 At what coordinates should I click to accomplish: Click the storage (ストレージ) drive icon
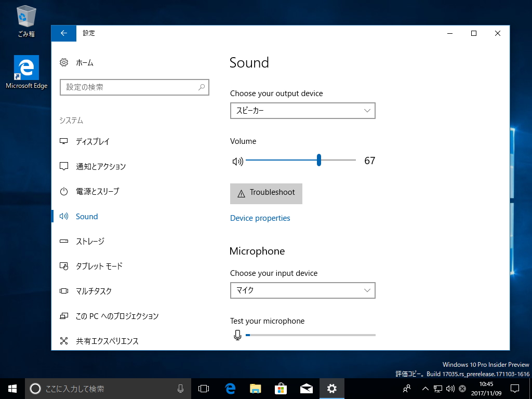64,241
